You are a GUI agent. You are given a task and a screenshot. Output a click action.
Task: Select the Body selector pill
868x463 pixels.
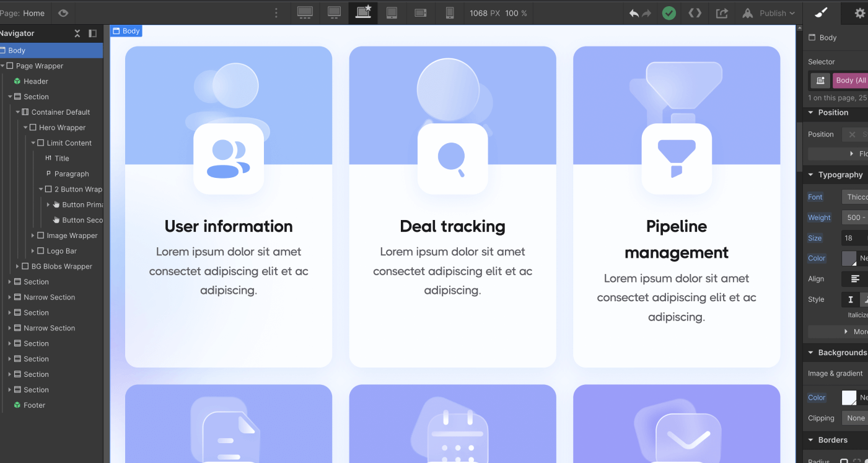tap(851, 80)
